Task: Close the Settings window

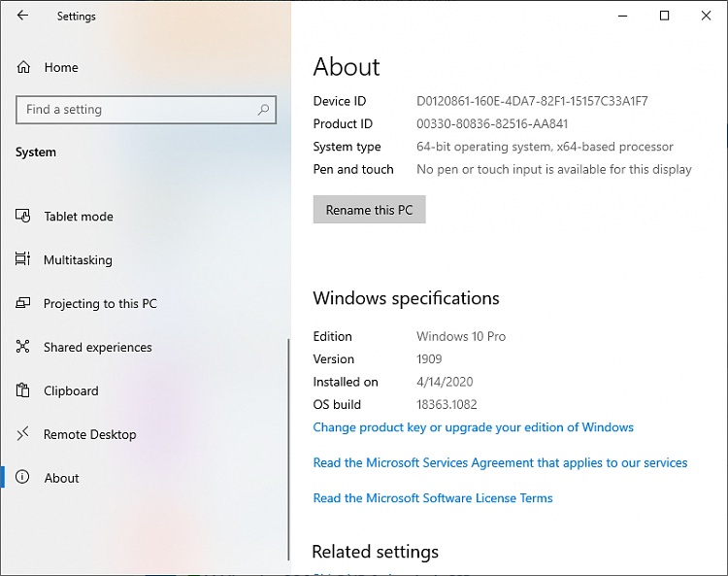Action: [707, 16]
